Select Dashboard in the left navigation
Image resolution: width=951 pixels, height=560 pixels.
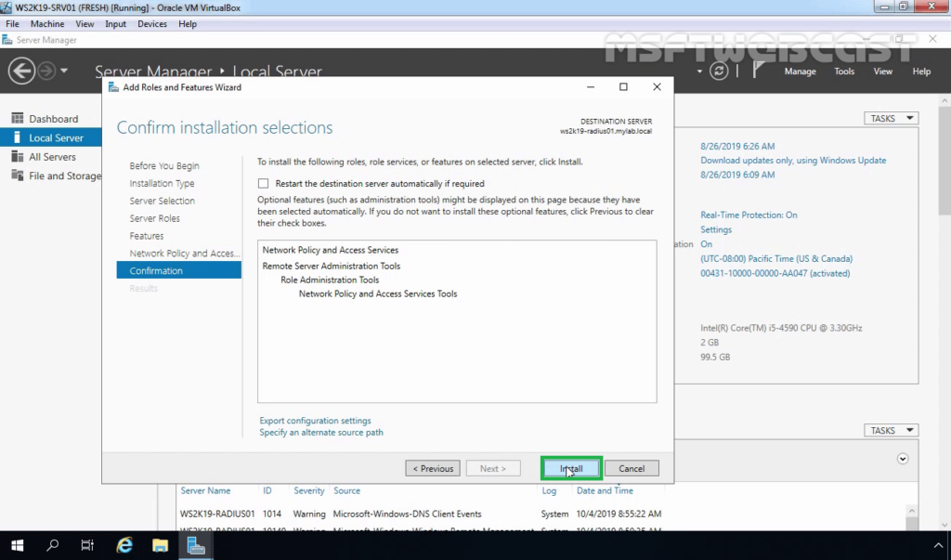pos(51,118)
